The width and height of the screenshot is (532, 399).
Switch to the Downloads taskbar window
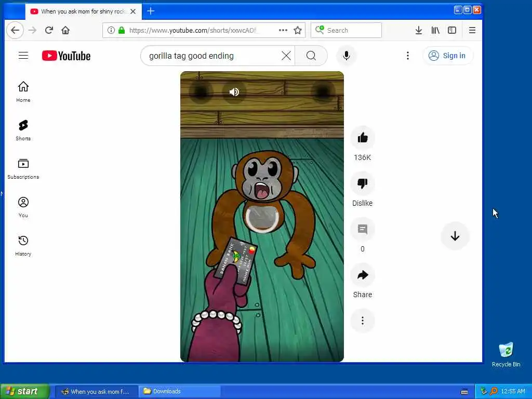point(180,392)
